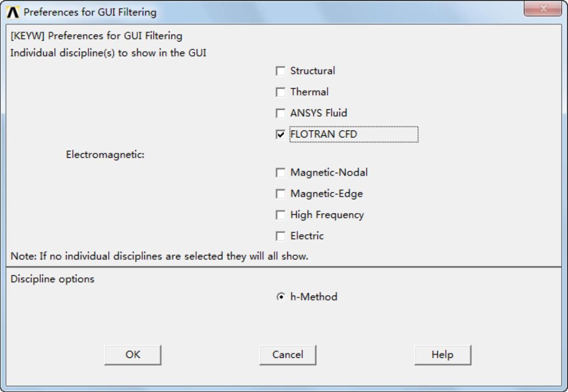
Task: Turn on the Electric checkbox
Action: click(x=281, y=236)
